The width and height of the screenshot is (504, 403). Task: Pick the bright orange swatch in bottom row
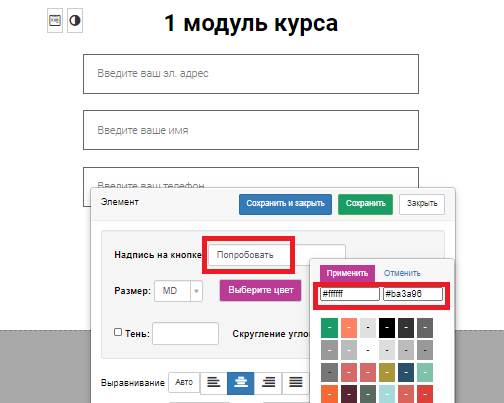tap(329, 394)
